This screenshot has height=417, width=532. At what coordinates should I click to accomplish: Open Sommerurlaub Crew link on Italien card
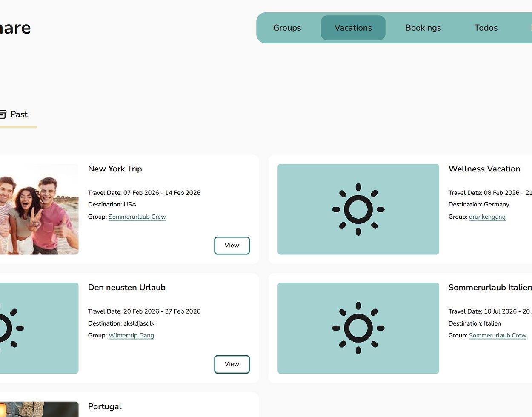point(498,335)
